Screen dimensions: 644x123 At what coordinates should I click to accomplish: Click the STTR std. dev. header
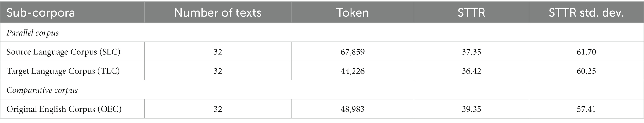pyautogui.click(x=586, y=12)
